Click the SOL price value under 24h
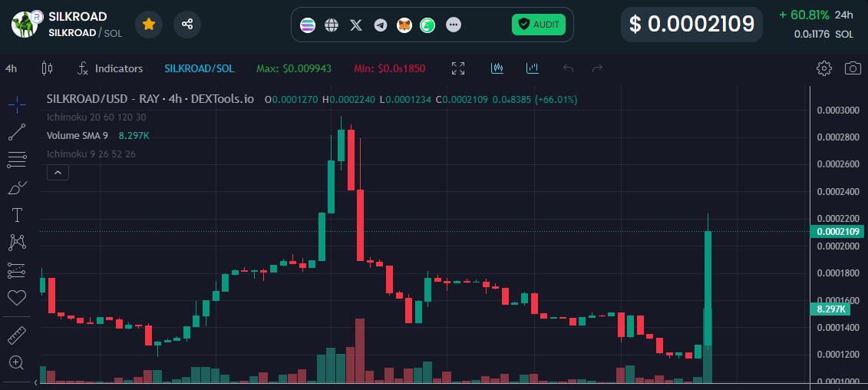Viewport: 868px width, 390px height. coord(823,35)
